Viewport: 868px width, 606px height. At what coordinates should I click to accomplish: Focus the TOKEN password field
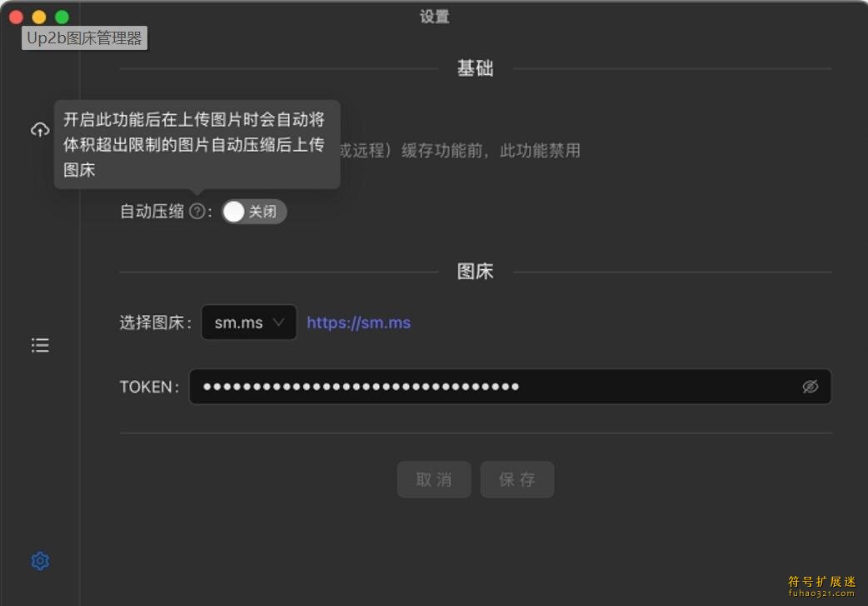tap(491, 387)
